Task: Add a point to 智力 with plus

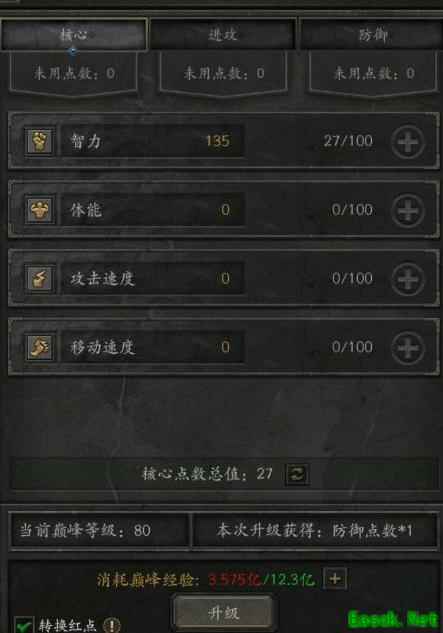Action: click(x=408, y=142)
